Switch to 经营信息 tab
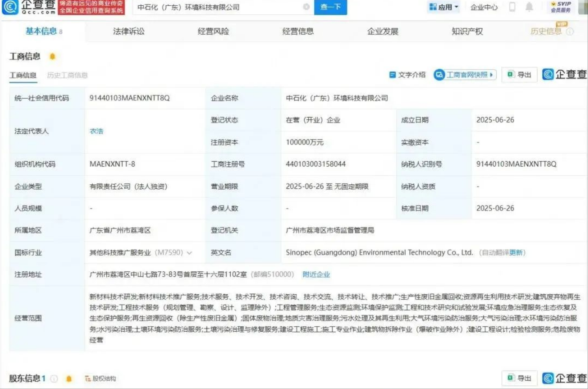The height and width of the screenshot is (389, 588). (x=298, y=31)
